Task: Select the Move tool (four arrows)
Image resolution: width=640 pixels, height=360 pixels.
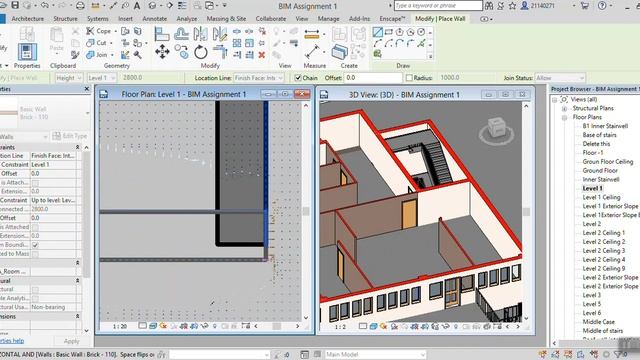Action: 162,52
